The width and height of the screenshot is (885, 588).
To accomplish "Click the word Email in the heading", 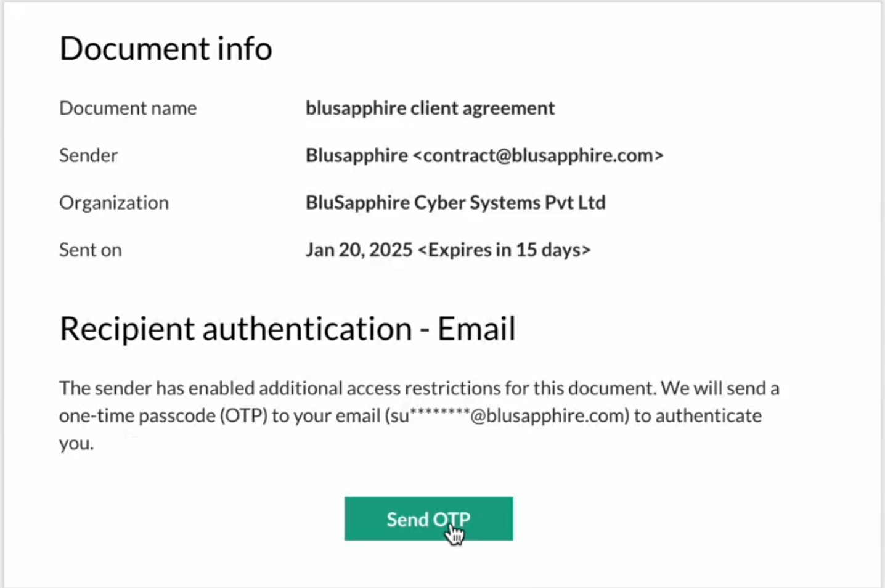I will [476, 329].
